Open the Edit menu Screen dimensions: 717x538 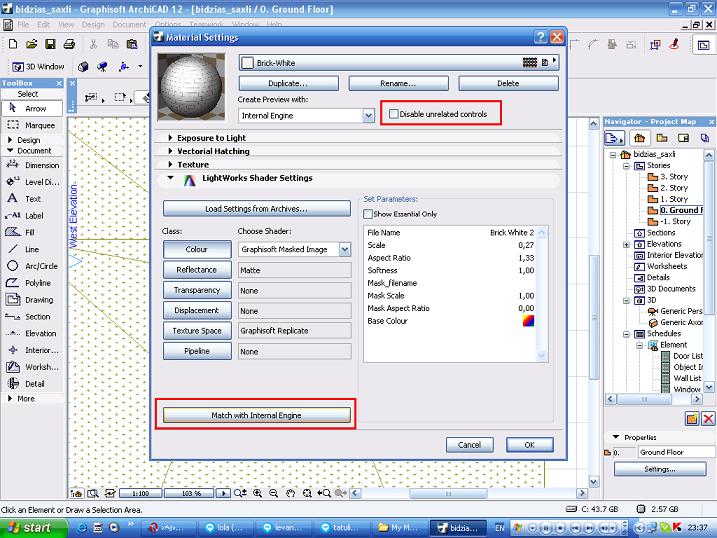tap(43, 25)
